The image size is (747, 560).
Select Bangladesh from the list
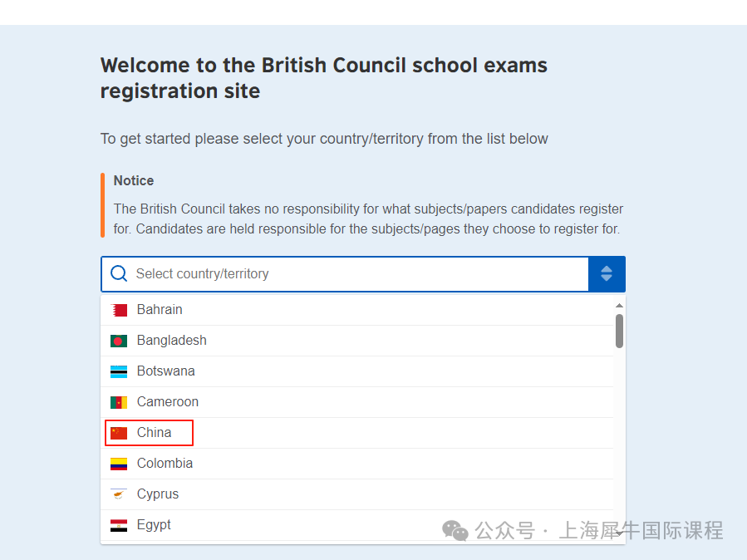[356, 341]
